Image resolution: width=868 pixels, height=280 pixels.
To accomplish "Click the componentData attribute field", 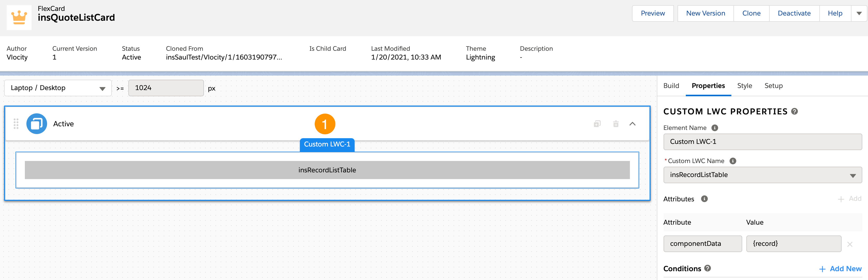I will click(x=703, y=244).
